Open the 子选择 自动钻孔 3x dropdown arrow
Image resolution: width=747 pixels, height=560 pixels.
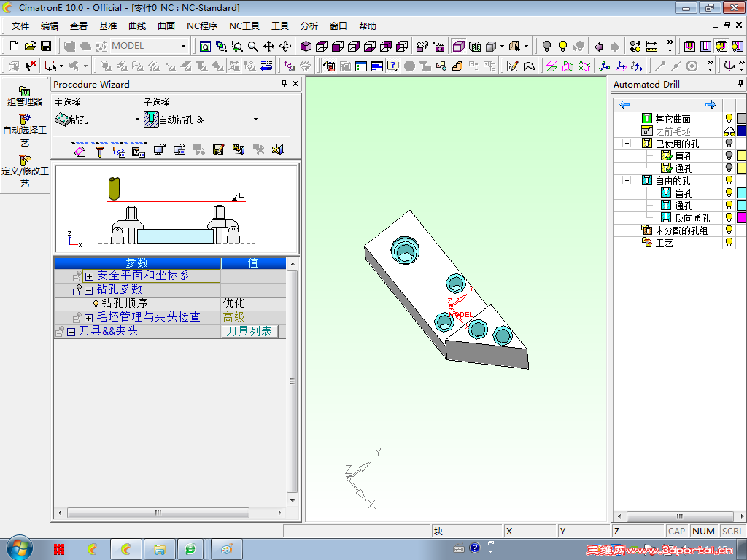pyautogui.click(x=256, y=119)
